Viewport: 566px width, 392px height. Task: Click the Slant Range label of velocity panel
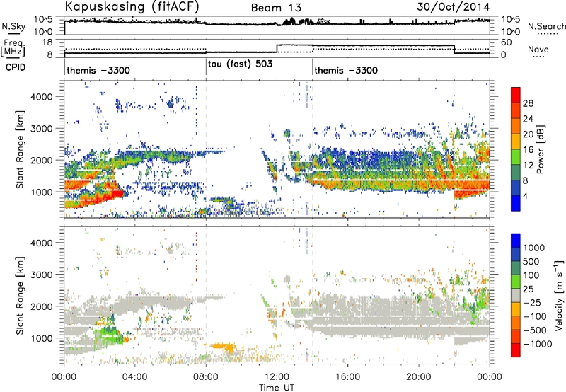pos(20,295)
